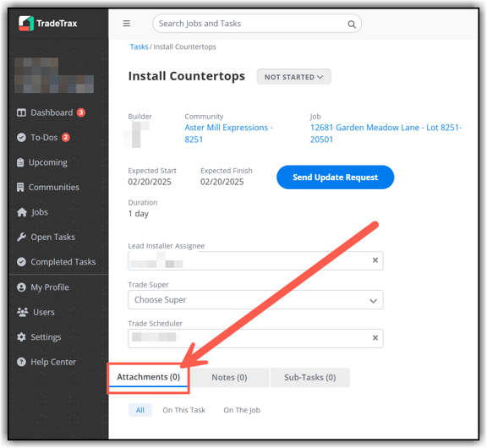
Task: Open Open Tasks in the sidebar
Action: coord(47,237)
